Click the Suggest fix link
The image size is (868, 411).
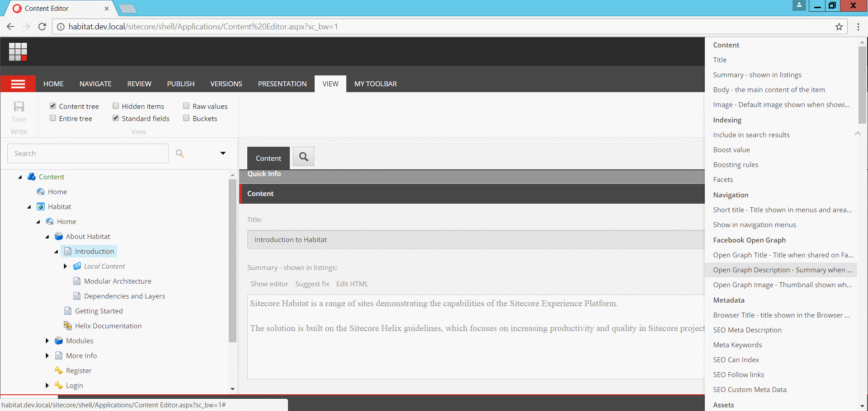click(312, 284)
